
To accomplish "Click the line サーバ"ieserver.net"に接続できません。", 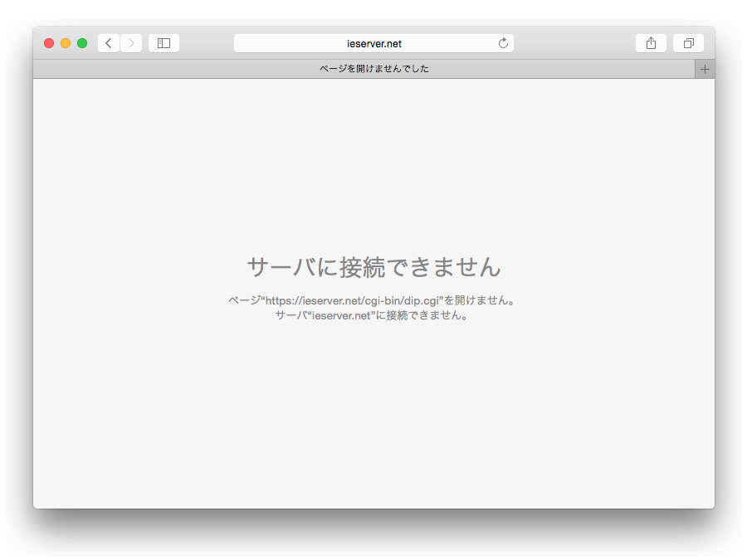I will coord(372,315).
